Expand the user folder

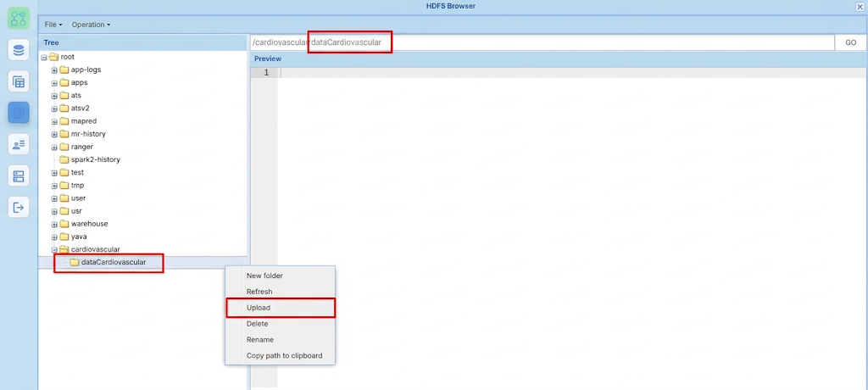coord(54,198)
